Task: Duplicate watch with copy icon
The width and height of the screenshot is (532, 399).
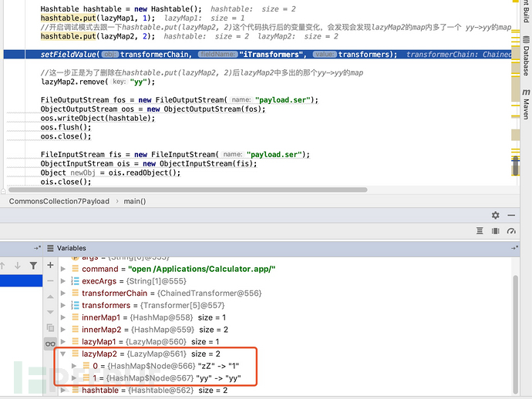Action: point(50,328)
